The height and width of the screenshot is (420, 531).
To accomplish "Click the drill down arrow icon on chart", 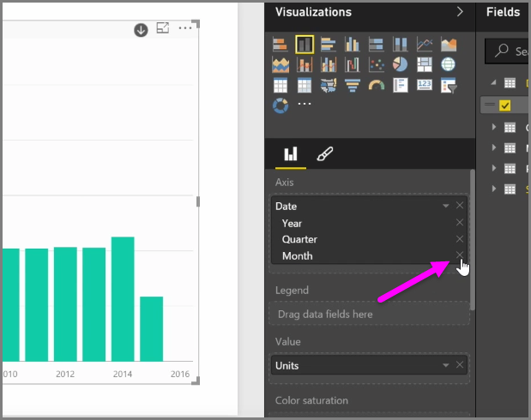I will click(141, 30).
